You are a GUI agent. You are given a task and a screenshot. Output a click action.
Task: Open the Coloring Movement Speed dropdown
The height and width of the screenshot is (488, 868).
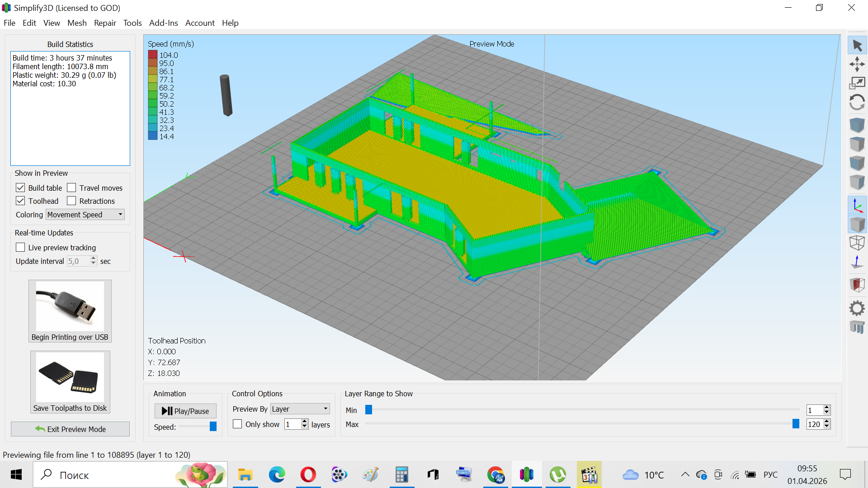(x=85, y=215)
